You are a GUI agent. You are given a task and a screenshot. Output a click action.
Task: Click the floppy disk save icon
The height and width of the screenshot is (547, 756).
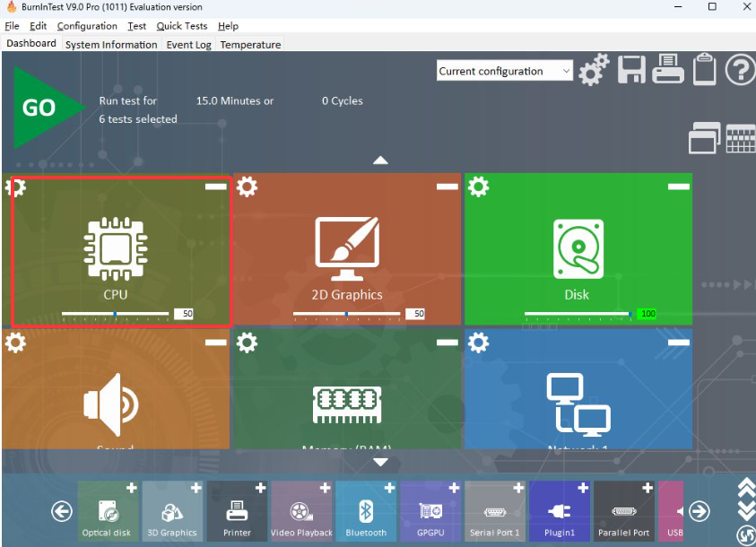pyautogui.click(x=631, y=70)
